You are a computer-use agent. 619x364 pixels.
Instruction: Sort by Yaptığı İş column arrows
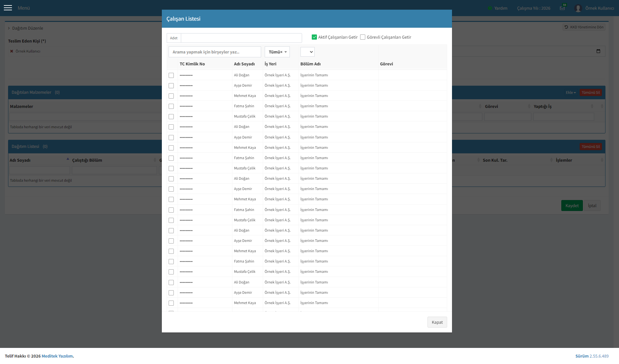pos(592,106)
